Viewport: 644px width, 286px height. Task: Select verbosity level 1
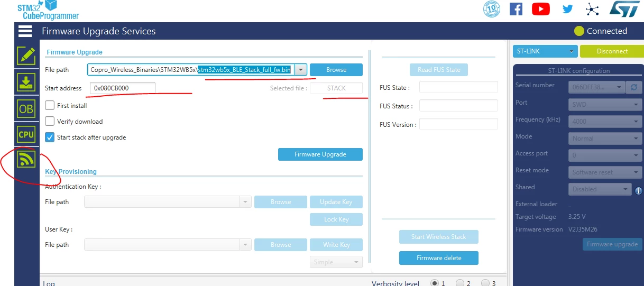tap(435, 283)
